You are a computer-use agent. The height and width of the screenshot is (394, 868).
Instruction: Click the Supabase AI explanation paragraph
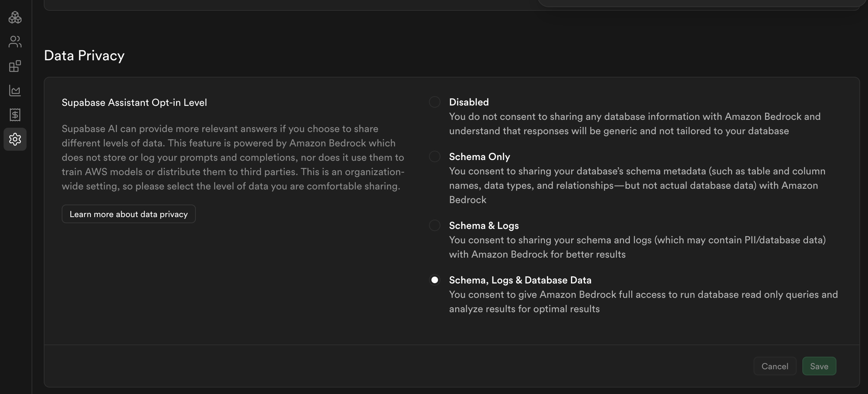[x=233, y=158]
